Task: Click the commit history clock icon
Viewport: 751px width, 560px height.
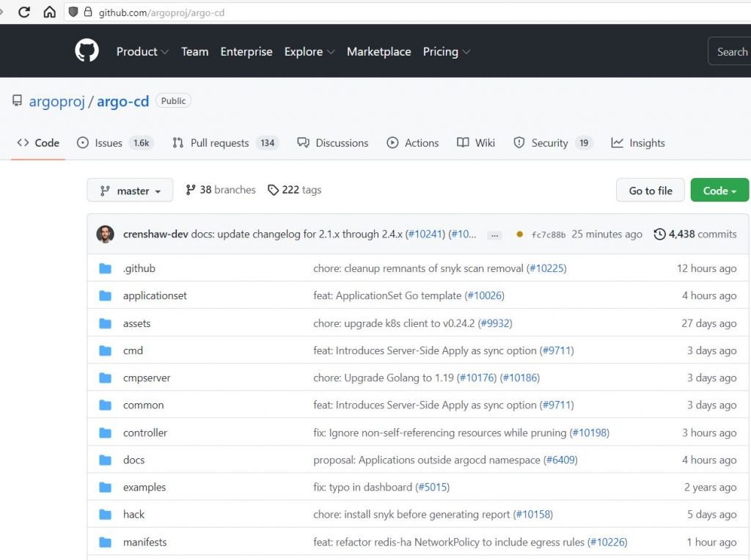Action: click(659, 234)
